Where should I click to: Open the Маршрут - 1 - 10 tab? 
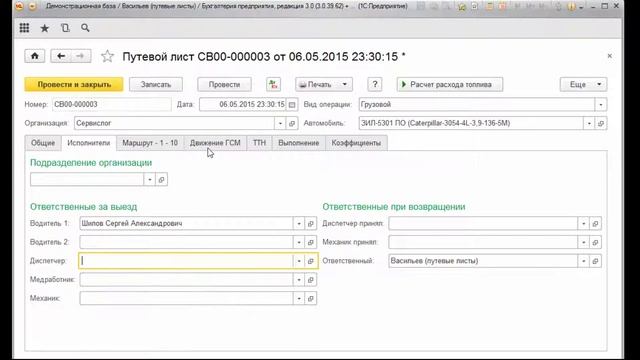point(150,143)
